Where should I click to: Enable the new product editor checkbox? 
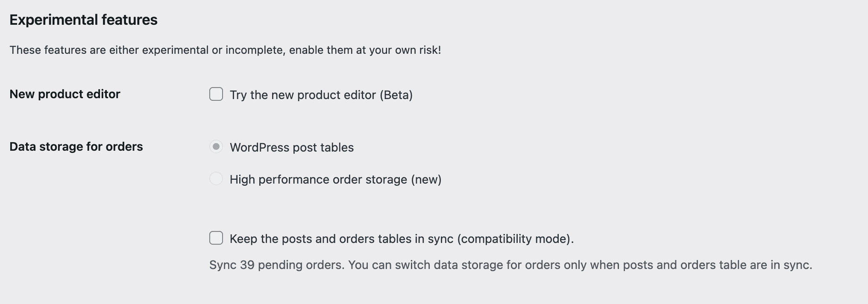(216, 94)
